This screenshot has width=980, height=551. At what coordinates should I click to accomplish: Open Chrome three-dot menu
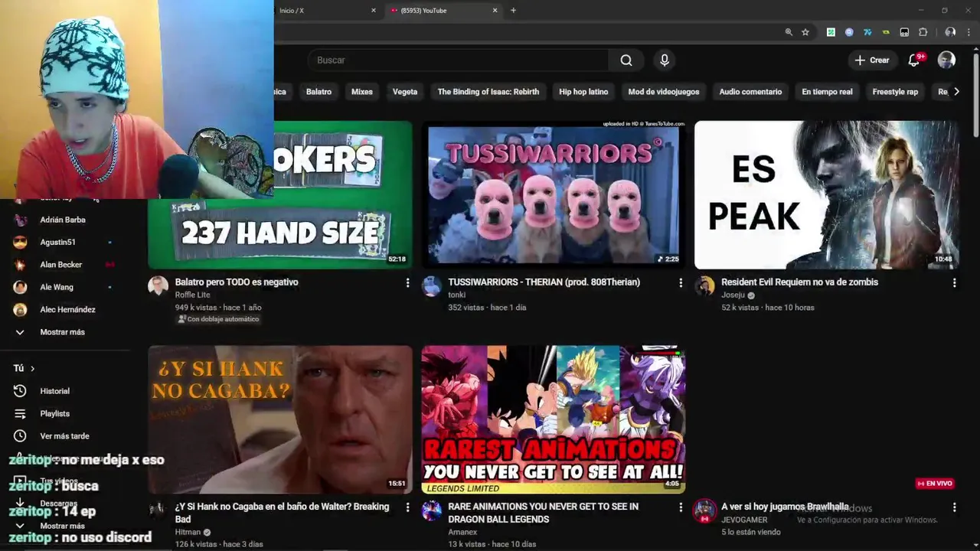pos(969,32)
